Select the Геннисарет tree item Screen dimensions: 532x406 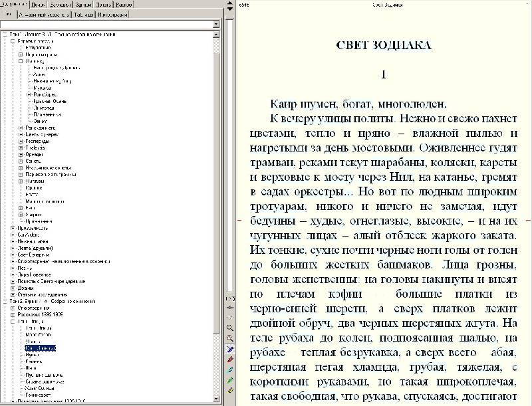(38, 395)
